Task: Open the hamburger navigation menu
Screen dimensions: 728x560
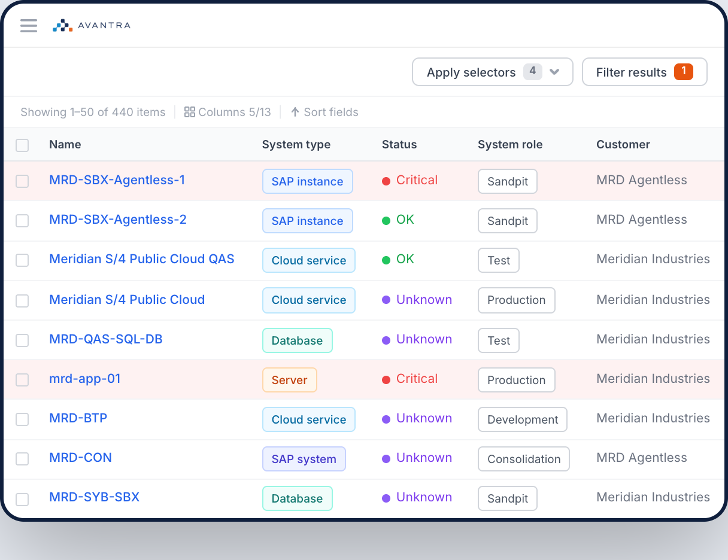Action: (x=29, y=25)
